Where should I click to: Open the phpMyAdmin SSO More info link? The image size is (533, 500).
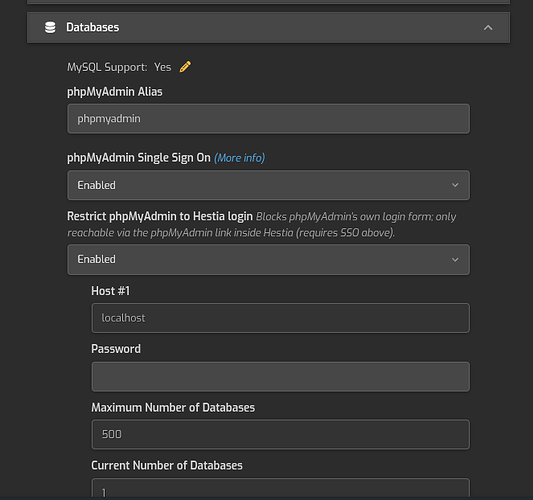239,158
